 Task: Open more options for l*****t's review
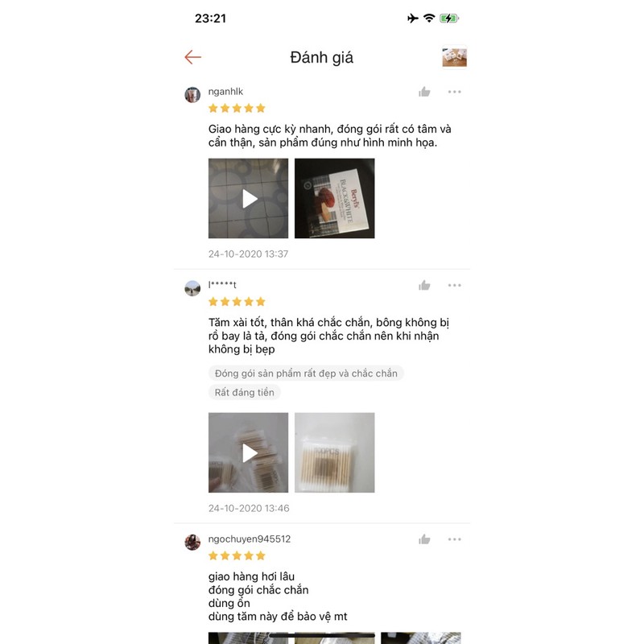(x=454, y=285)
